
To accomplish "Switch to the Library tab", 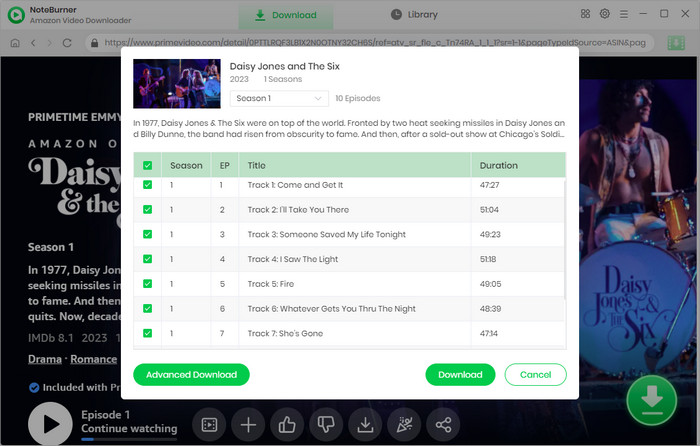I will point(414,15).
